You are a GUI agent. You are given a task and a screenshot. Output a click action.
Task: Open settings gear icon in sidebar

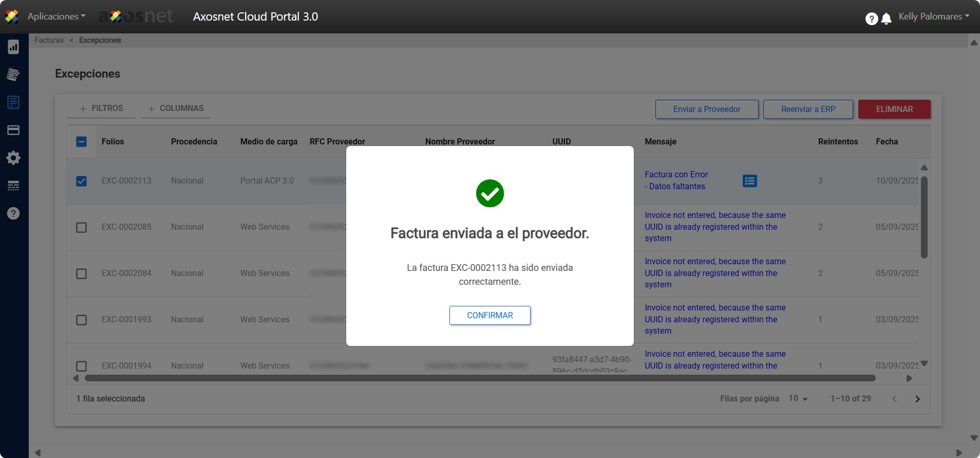[13, 158]
